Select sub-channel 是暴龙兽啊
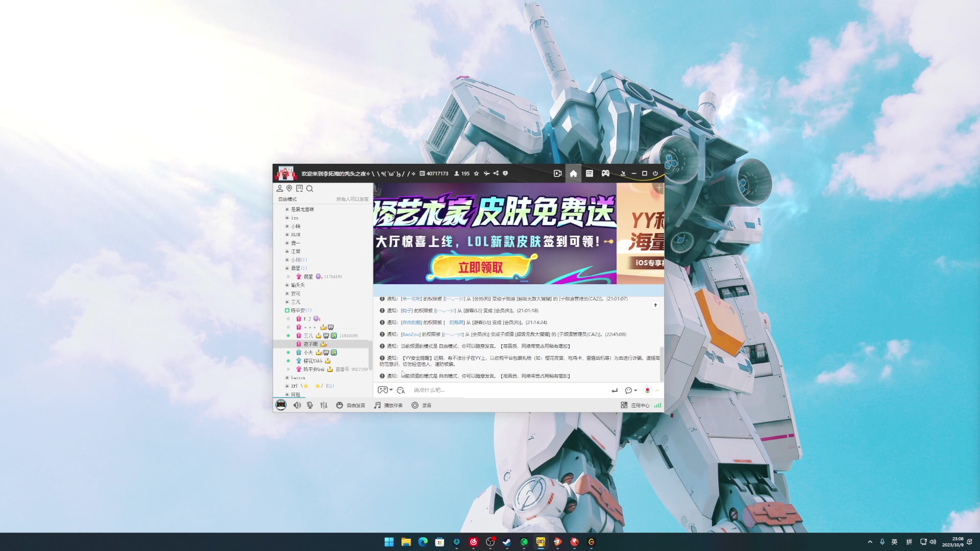 click(302, 209)
